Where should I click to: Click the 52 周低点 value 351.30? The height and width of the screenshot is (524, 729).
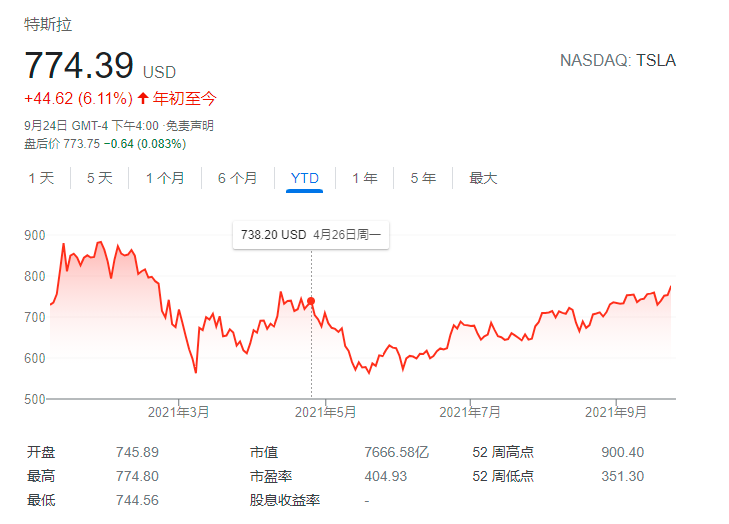coord(623,477)
